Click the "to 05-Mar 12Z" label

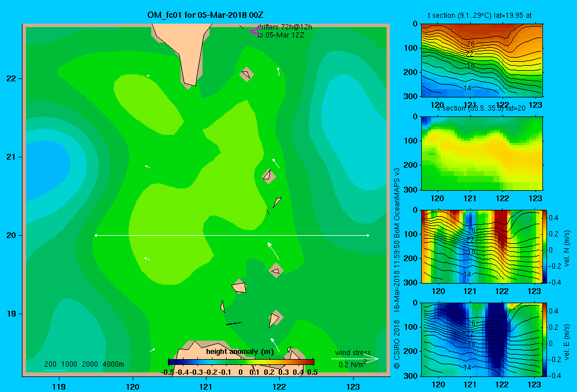[280, 35]
